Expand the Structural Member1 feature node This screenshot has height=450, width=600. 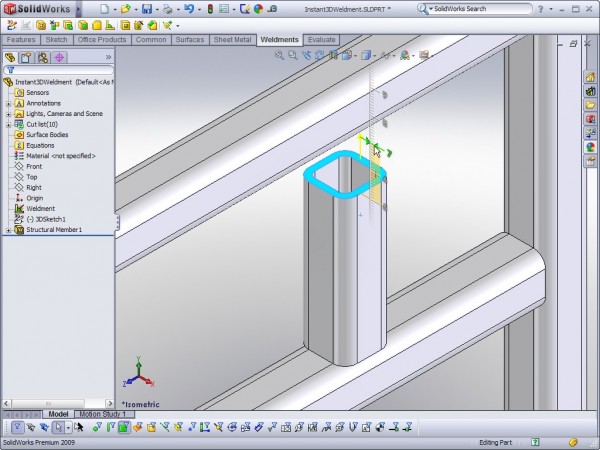point(8,230)
